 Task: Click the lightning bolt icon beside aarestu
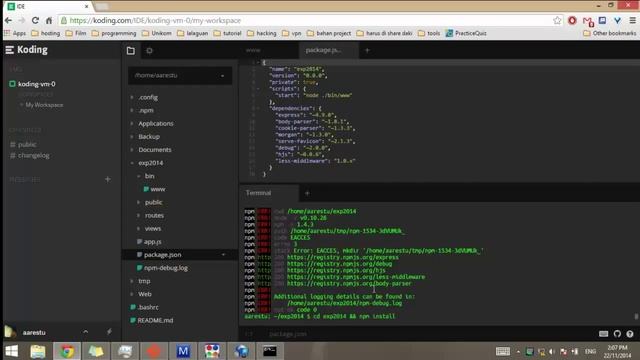(109, 332)
